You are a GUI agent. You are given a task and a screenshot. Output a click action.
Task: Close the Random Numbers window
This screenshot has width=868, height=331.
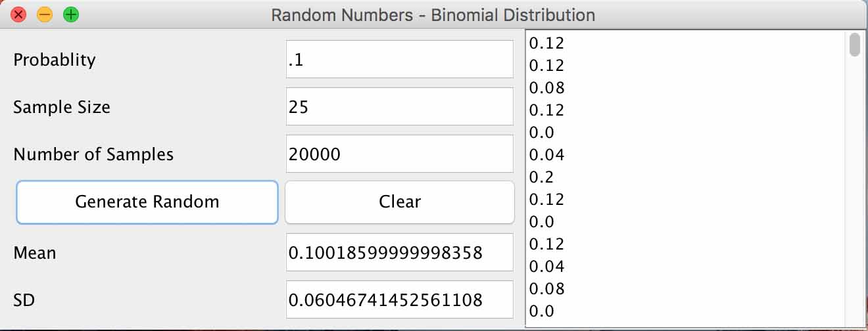[18, 14]
